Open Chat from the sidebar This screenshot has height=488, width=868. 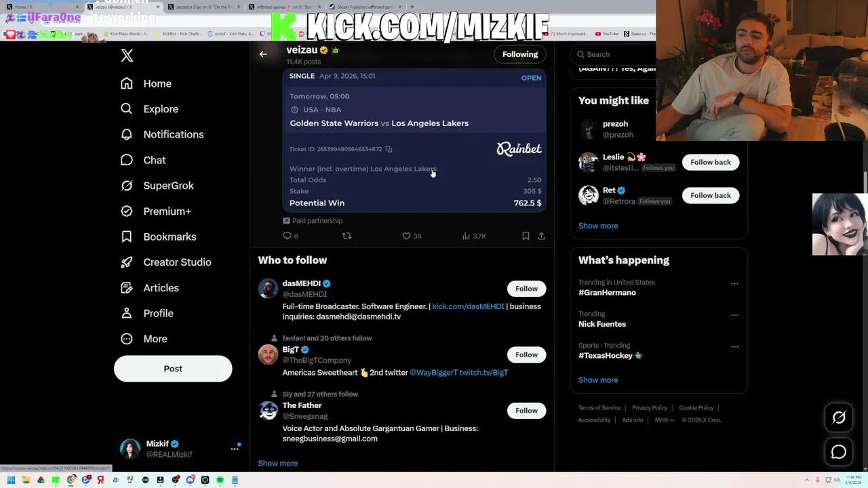point(142,160)
